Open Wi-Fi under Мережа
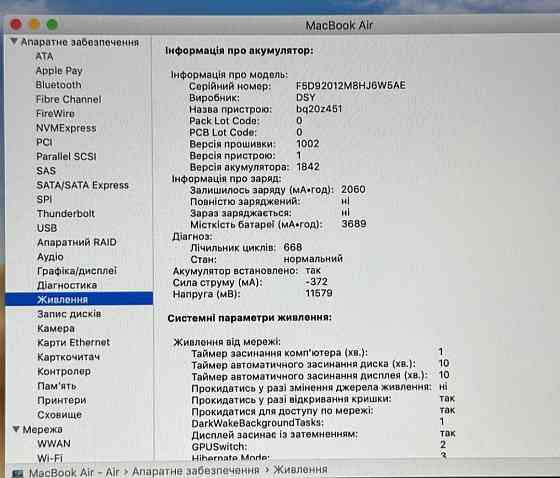560x478 pixels. coord(50,458)
